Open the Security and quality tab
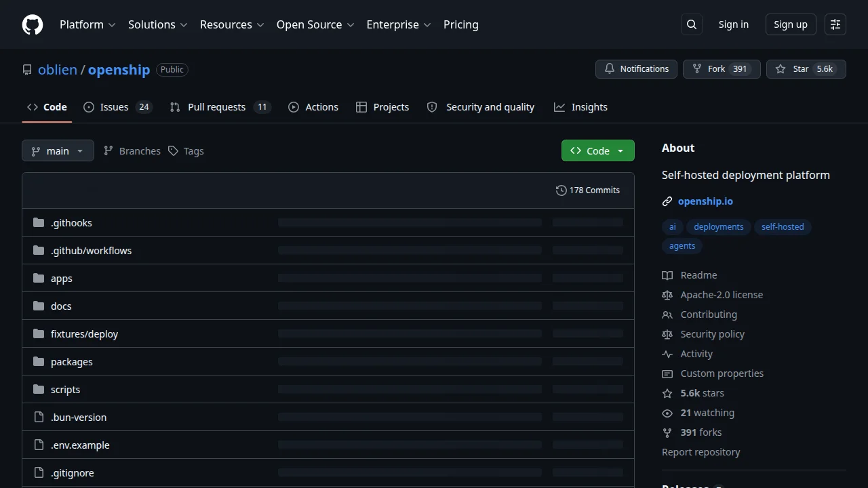 pyautogui.click(x=481, y=107)
